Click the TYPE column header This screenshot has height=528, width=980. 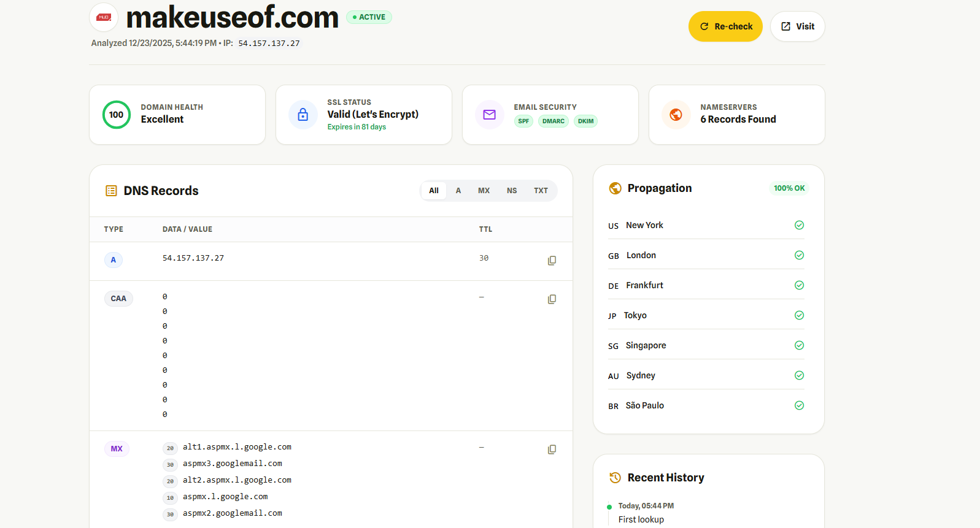[x=114, y=229]
